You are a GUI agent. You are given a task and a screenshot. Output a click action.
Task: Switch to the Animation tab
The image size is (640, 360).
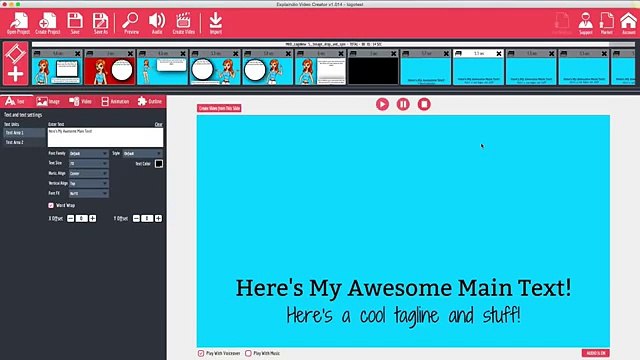(115, 101)
